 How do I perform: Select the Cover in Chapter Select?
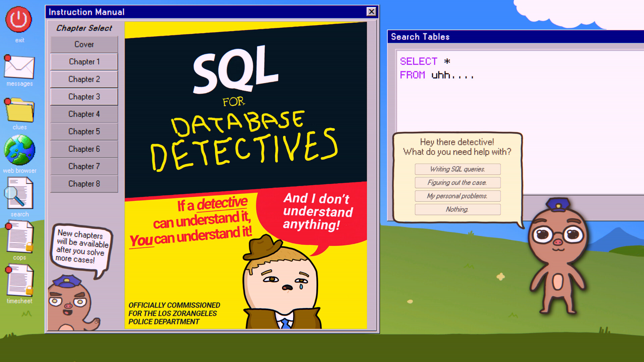(84, 44)
